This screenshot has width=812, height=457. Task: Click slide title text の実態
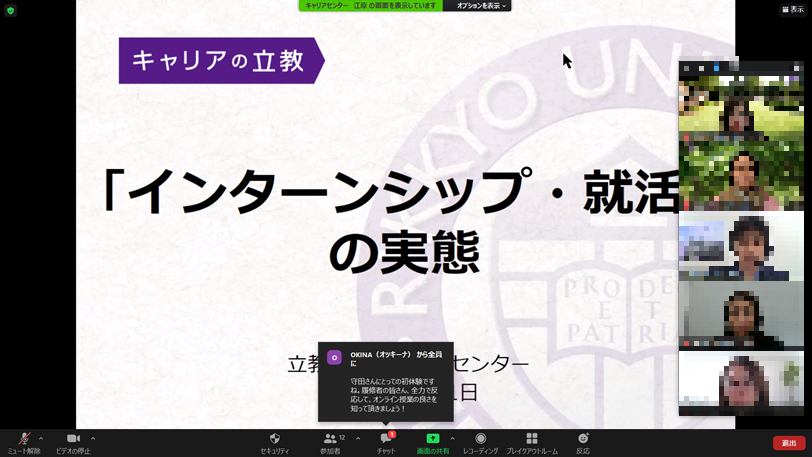pyautogui.click(x=404, y=252)
